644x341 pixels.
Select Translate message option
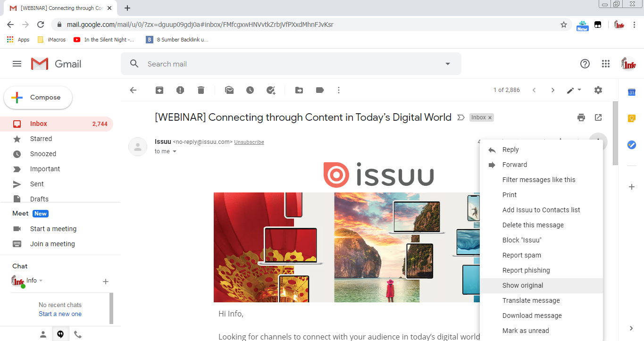(541, 300)
